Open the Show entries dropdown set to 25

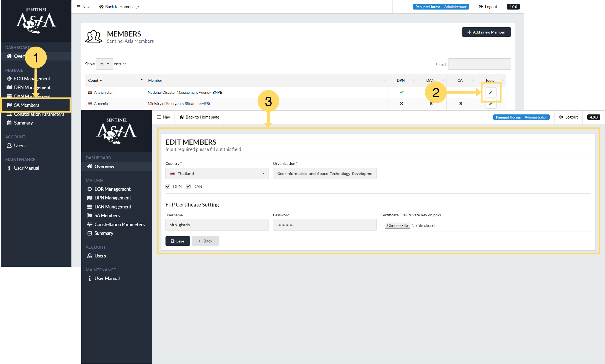pos(104,64)
